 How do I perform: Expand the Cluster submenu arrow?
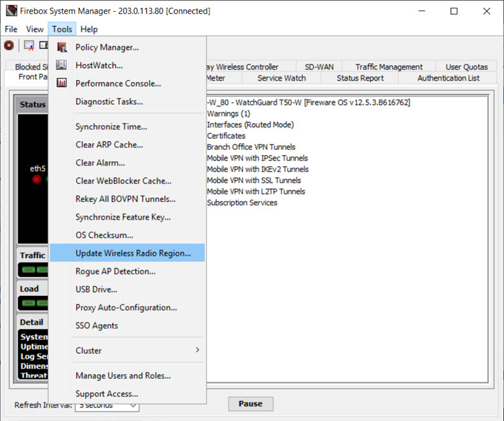(197, 350)
